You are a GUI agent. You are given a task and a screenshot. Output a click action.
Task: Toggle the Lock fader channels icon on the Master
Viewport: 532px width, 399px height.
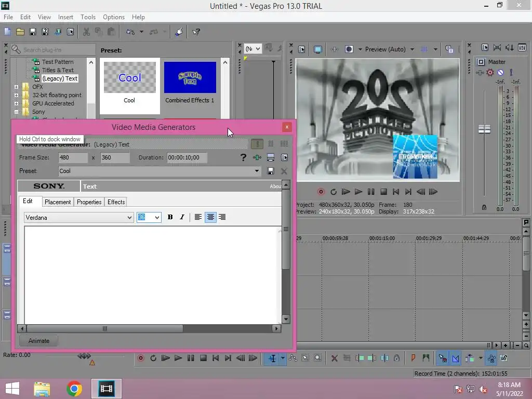pos(484,207)
